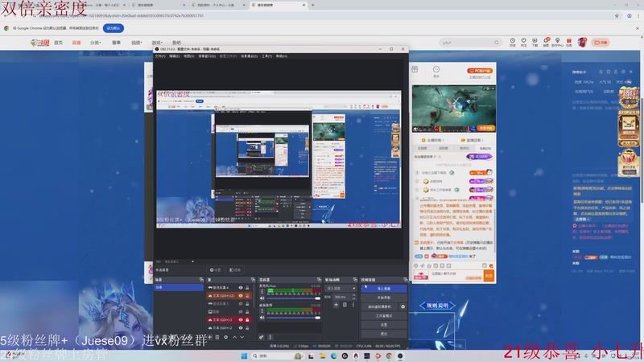Open options menu of first mixer channel

262,291
